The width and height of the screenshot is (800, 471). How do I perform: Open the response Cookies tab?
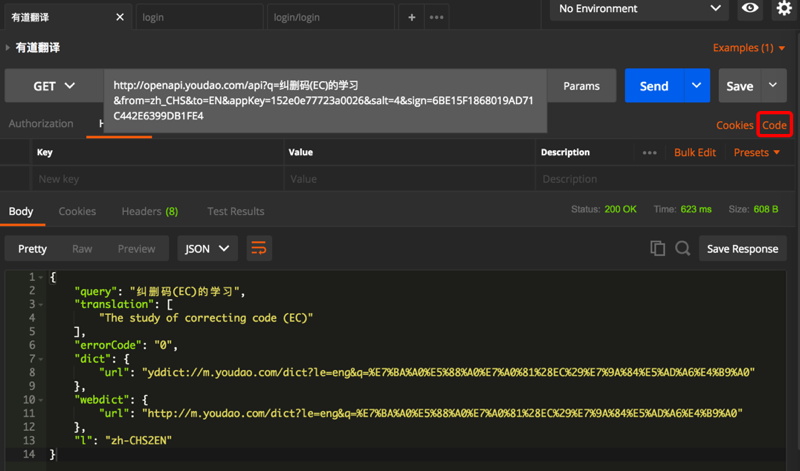click(x=77, y=211)
